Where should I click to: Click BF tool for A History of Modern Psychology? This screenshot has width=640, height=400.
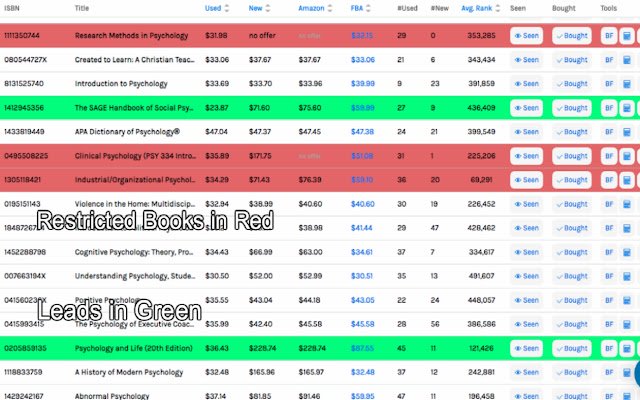(x=609, y=372)
